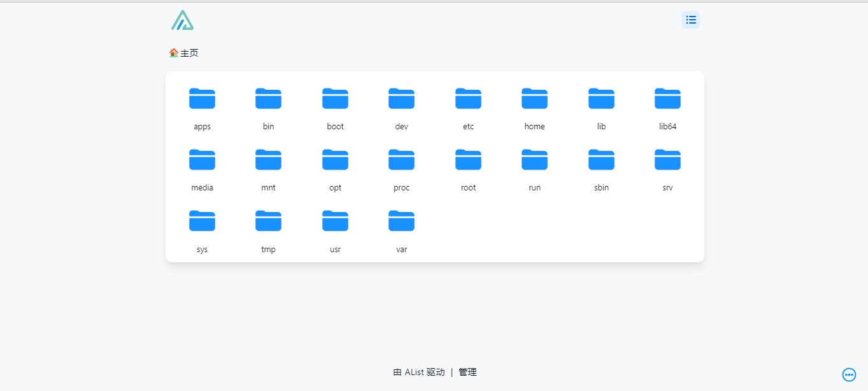
Task: Click the "lib64" folder name
Action: click(668, 127)
